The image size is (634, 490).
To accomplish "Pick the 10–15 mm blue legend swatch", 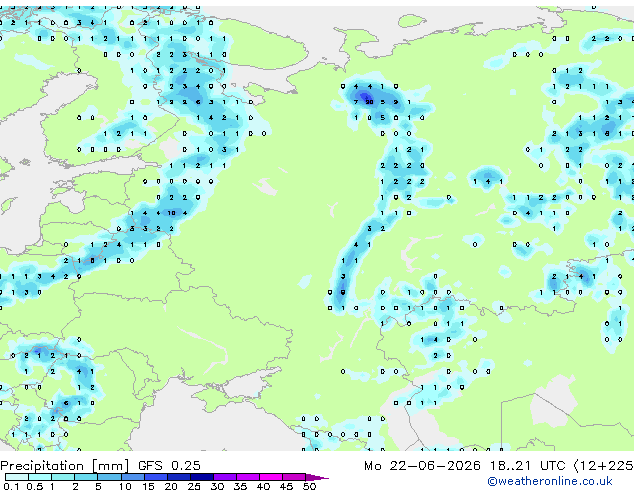I will click(132, 477).
